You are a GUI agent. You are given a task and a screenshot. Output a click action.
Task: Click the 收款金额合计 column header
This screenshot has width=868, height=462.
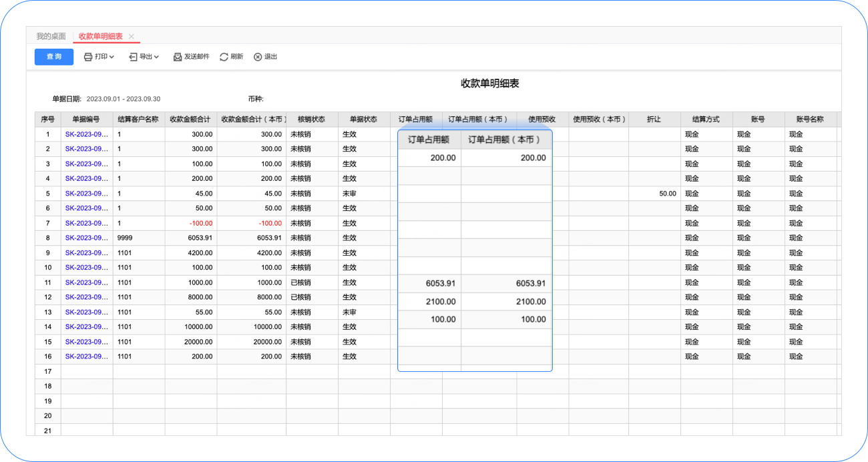coord(190,120)
